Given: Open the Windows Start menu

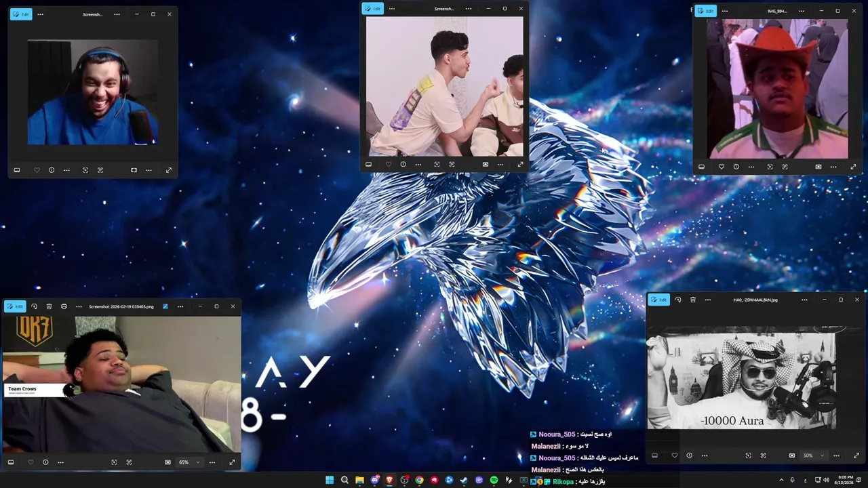Looking at the screenshot, I should click(x=330, y=480).
